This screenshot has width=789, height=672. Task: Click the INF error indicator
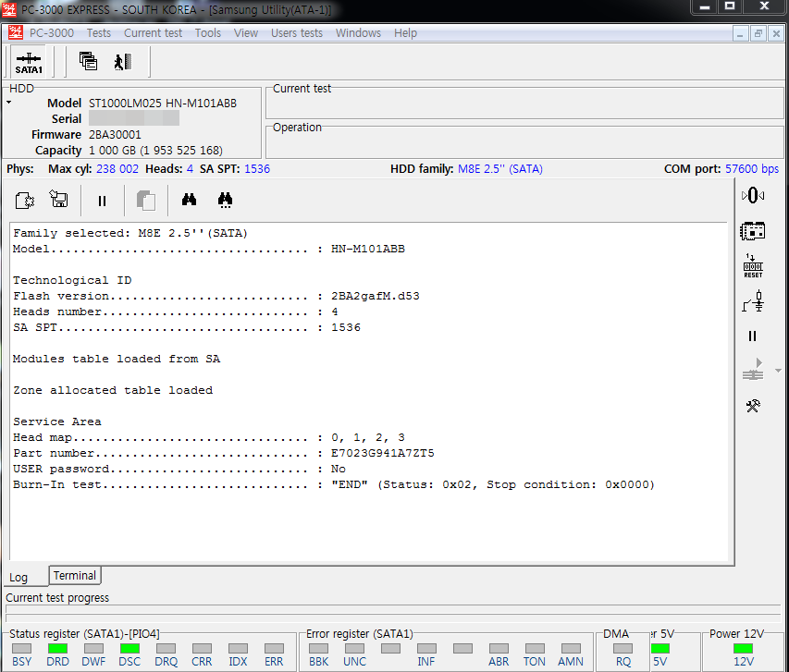coord(426,648)
